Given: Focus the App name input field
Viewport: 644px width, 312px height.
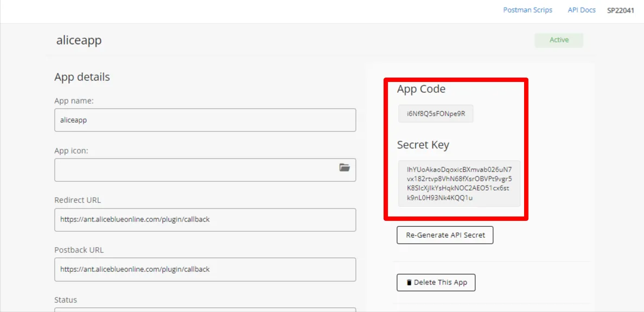Looking at the screenshot, I should coord(205,120).
